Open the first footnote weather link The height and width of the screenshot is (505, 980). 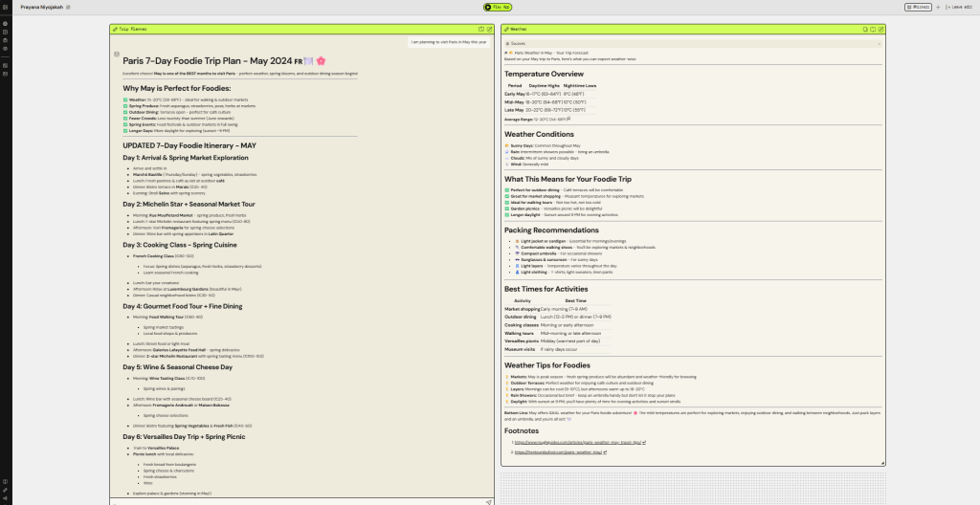point(555,443)
